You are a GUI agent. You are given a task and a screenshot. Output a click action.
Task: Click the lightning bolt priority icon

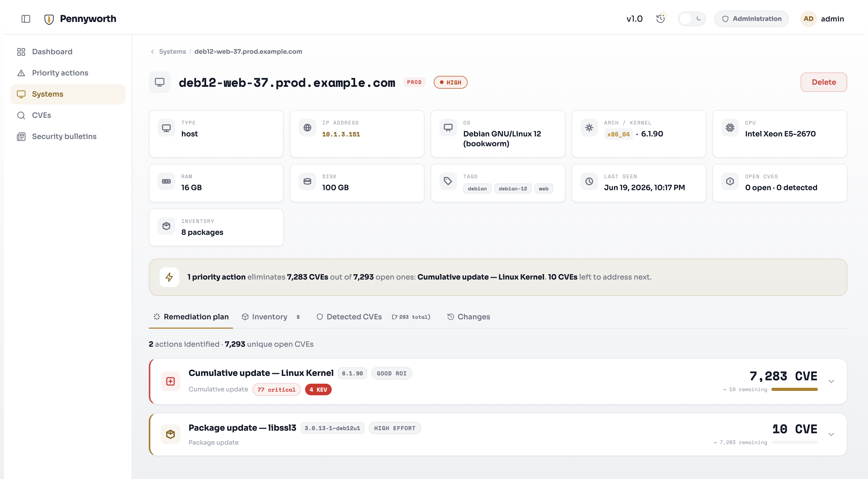[x=169, y=277]
